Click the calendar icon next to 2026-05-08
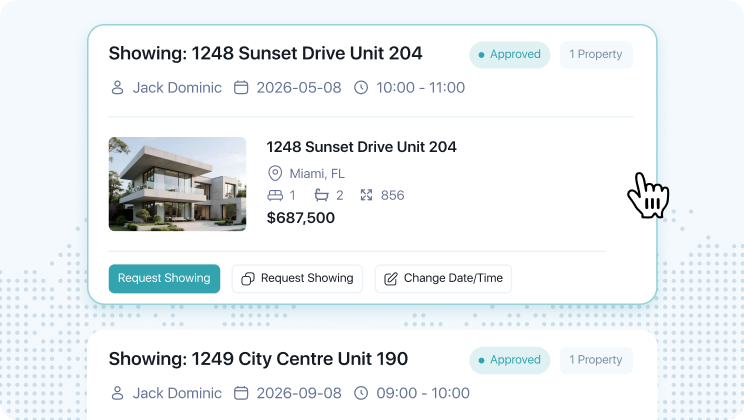Viewport: 744px width, 420px height. (x=241, y=88)
